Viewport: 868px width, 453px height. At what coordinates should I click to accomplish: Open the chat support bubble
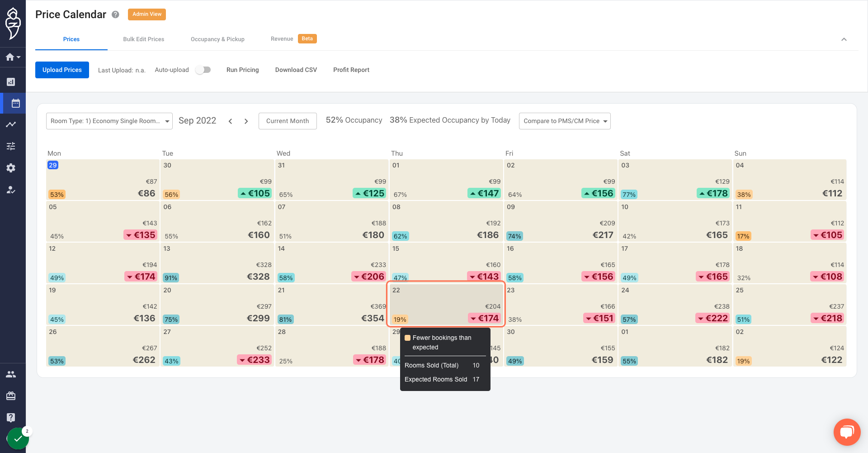tap(847, 432)
